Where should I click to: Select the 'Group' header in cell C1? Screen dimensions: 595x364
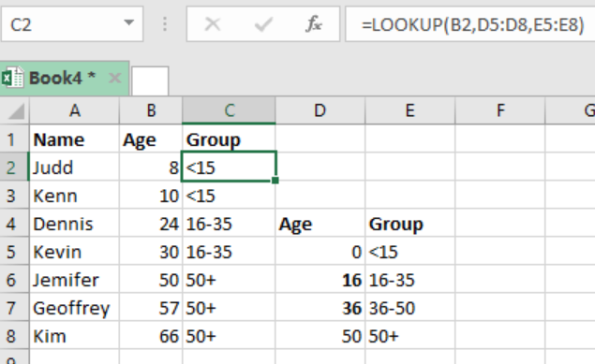[229, 139]
